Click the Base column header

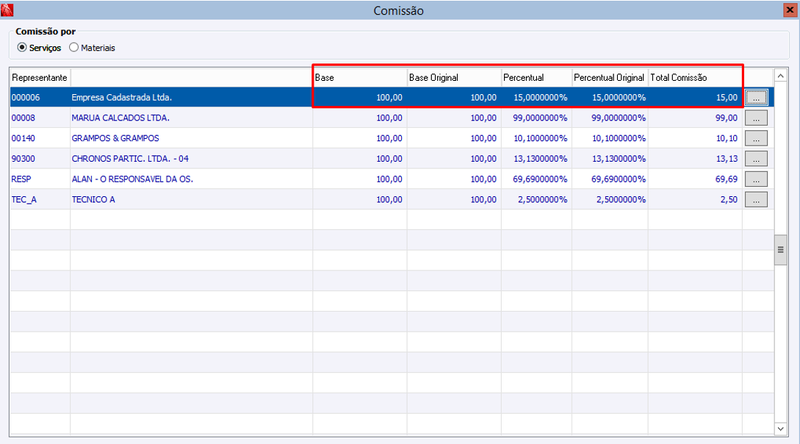(x=360, y=78)
